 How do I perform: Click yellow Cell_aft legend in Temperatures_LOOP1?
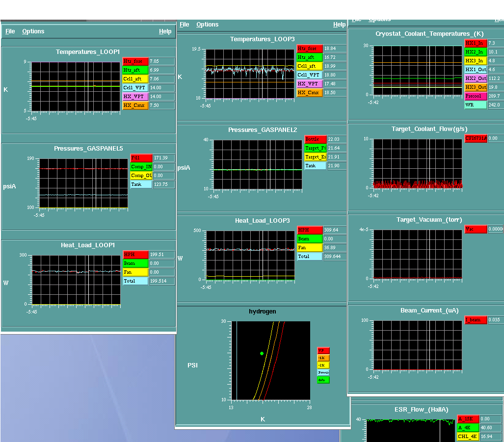point(135,79)
